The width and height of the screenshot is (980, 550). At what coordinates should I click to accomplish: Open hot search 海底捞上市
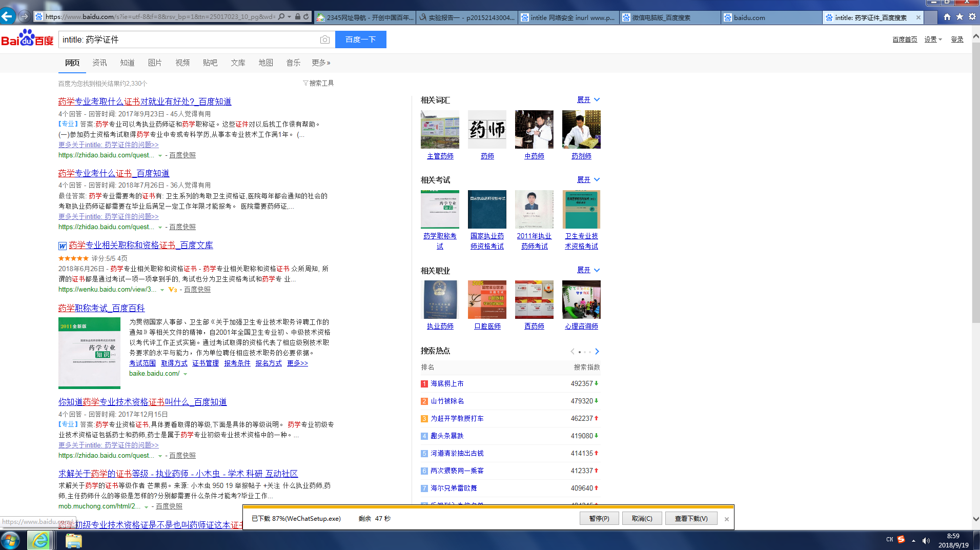pyautogui.click(x=447, y=383)
